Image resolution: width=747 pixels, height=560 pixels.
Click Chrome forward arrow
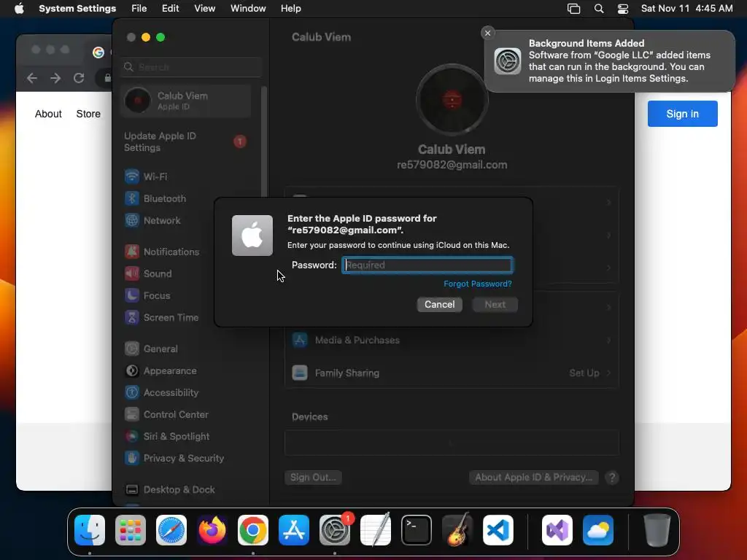pyautogui.click(x=55, y=77)
